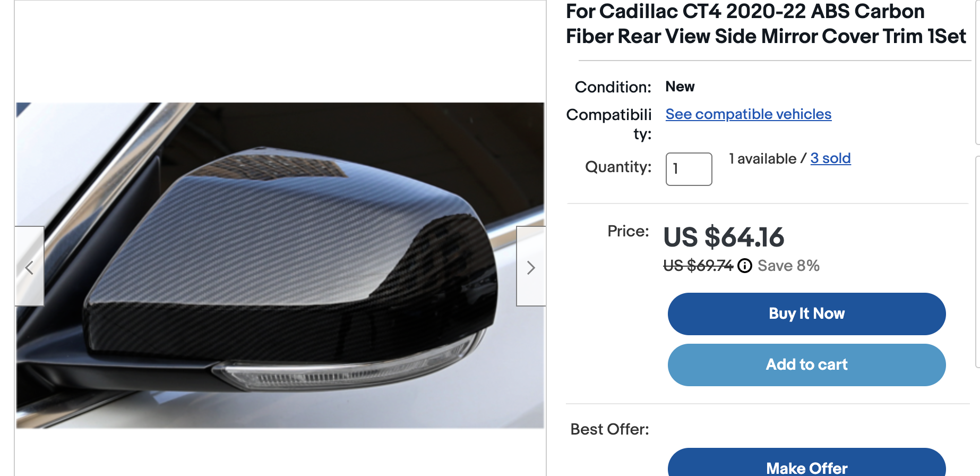Click the Compatibility label
This screenshot has width=980, height=476.
click(x=609, y=123)
